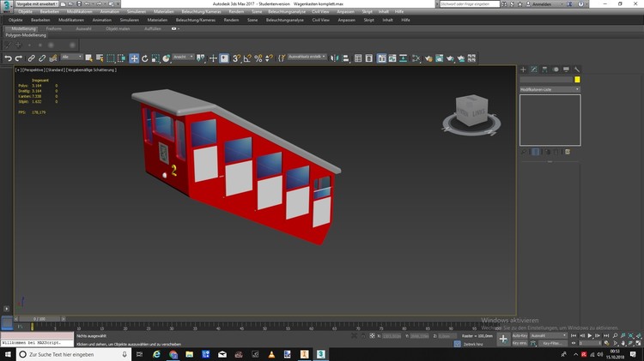Open Google Chrome from the taskbar
This screenshot has height=361, width=644.
173,354
